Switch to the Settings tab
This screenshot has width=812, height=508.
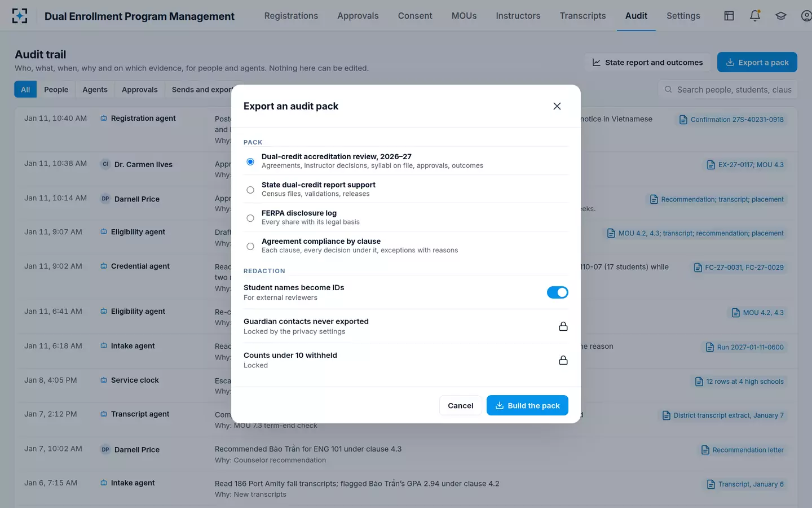683,16
